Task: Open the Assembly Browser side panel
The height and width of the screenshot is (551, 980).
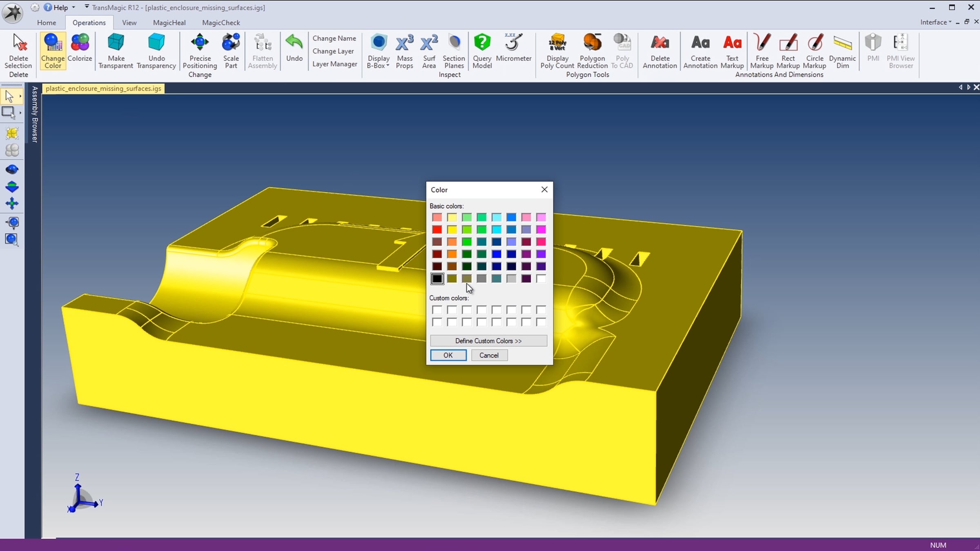Action: [x=35, y=114]
